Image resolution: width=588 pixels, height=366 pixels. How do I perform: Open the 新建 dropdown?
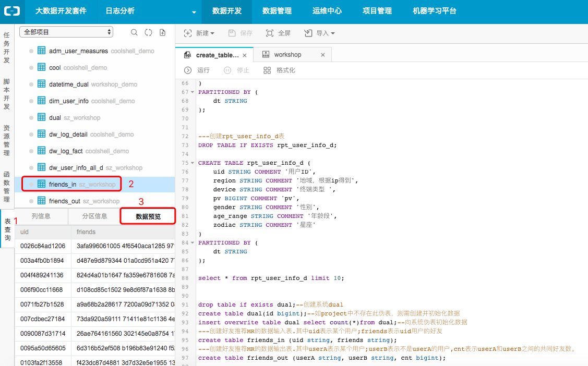(x=199, y=33)
